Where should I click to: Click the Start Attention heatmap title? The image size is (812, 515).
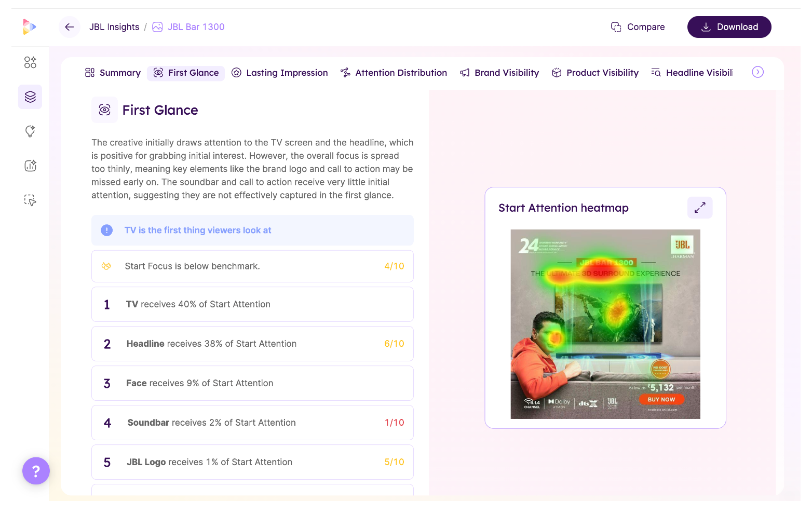563,208
